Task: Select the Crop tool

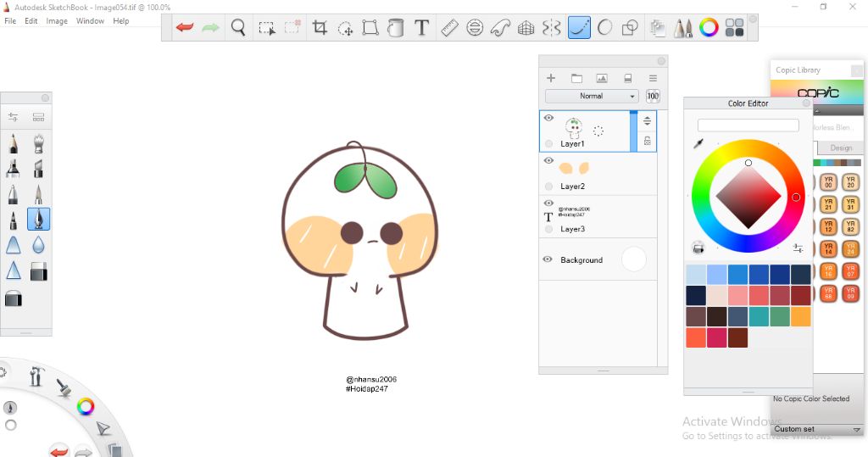Action: 320,27
